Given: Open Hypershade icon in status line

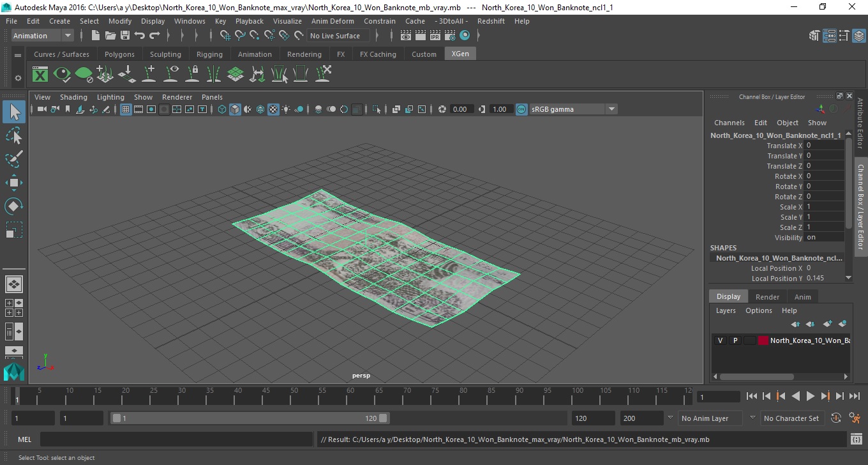Looking at the screenshot, I should click(x=465, y=36).
